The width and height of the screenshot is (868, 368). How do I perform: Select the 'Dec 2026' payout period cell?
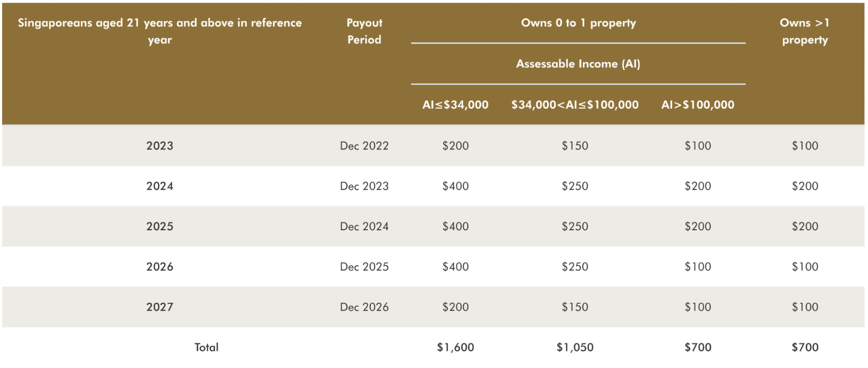[x=364, y=307]
